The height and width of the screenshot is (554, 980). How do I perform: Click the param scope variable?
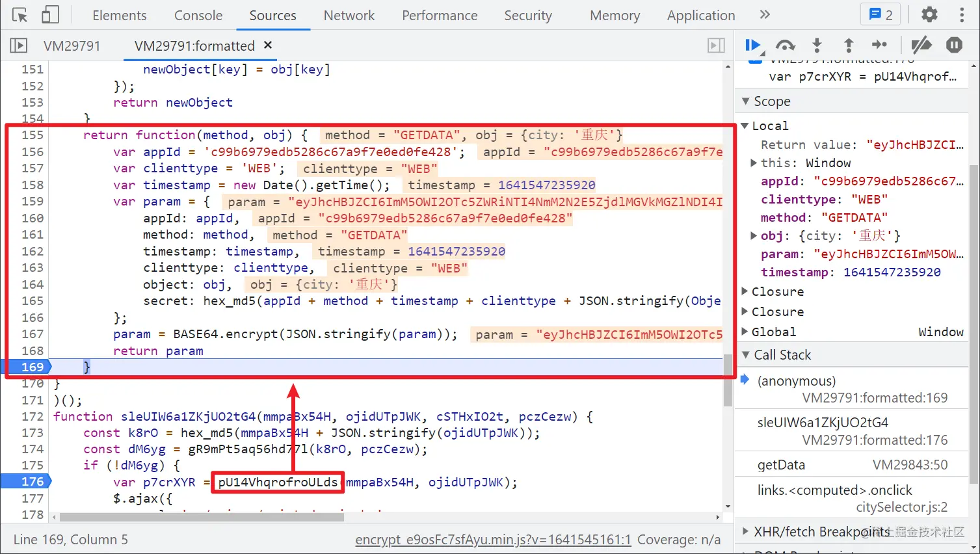(862, 254)
